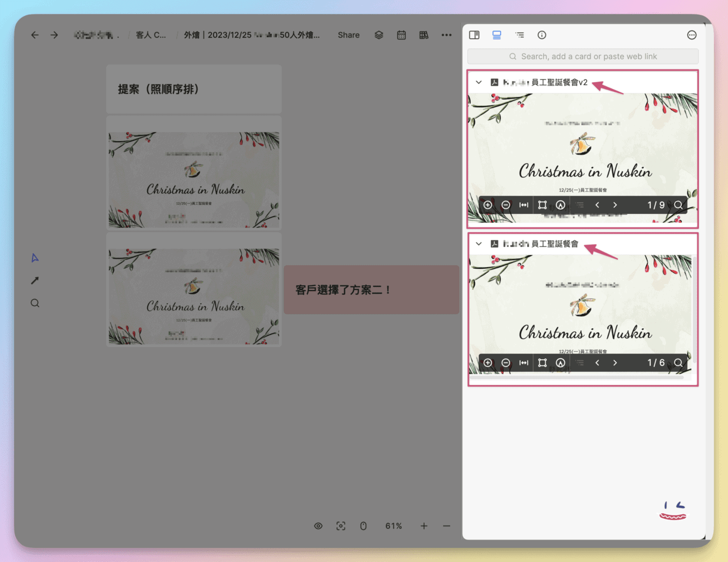The height and width of the screenshot is (562, 728).
Task: Click the horizontal scrollbar under the 1 / 6 PDF
Action: (577, 378)
